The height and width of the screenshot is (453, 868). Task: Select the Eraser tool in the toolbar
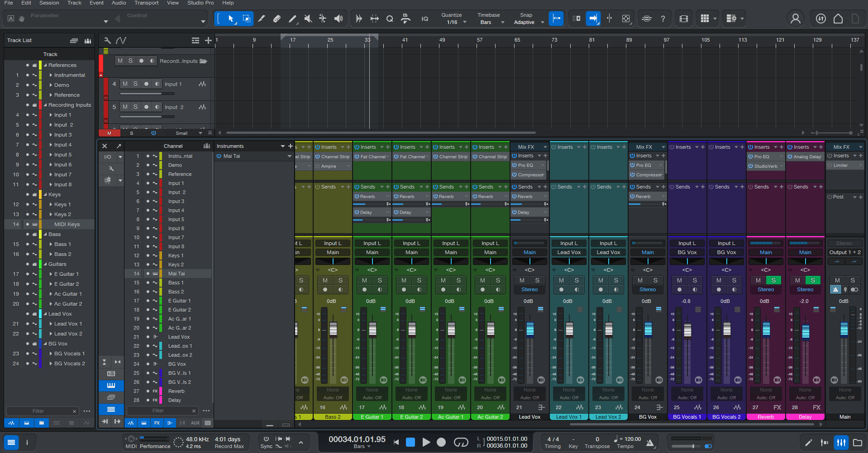[277, 19]
